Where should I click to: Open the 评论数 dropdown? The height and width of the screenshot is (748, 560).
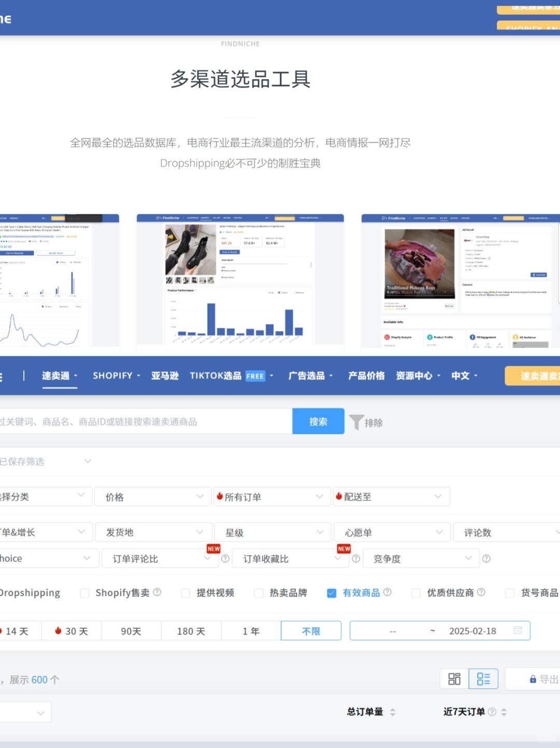507,532
